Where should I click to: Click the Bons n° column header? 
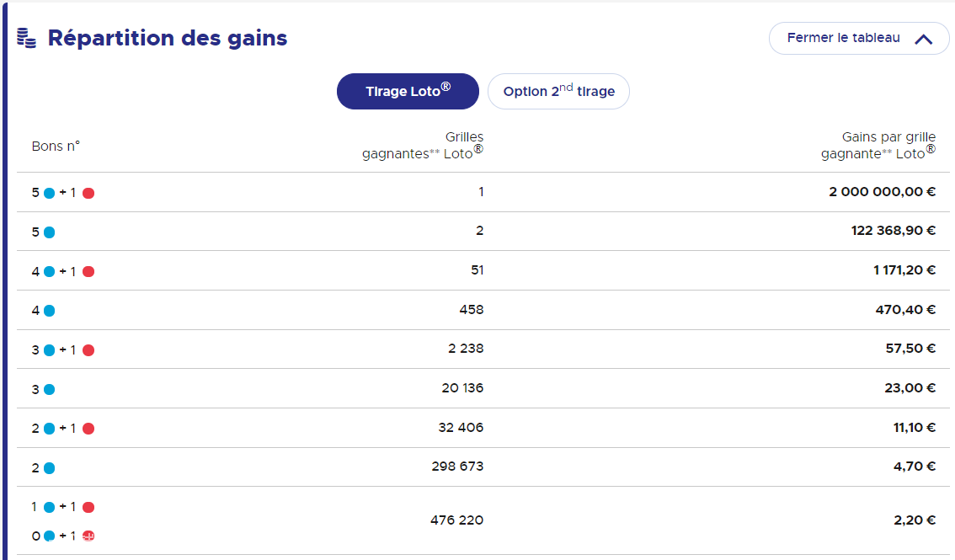pyautogui.click(x=56, y=146)
